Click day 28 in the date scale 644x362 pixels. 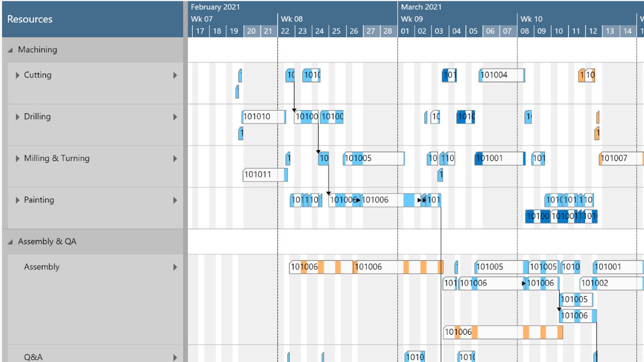(x=388, y=31)
